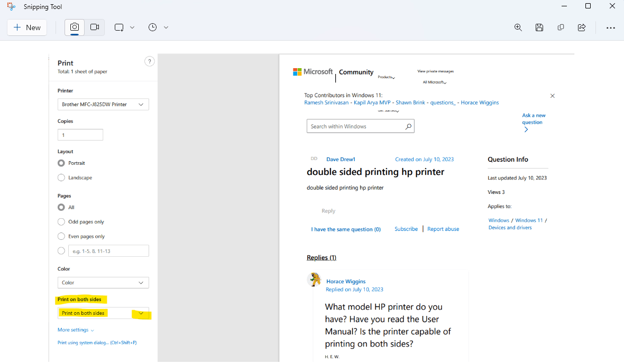Open the See more three-dots menu
Screen dimensions: 624x364
(610, 28)
